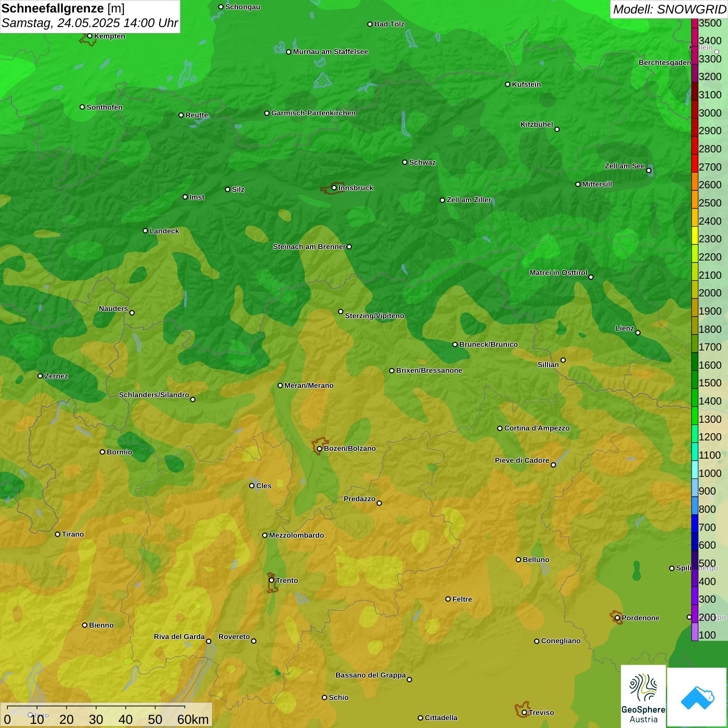Click the Schwaz label
This screenshot has height=728, width=728.
point(423,162)
